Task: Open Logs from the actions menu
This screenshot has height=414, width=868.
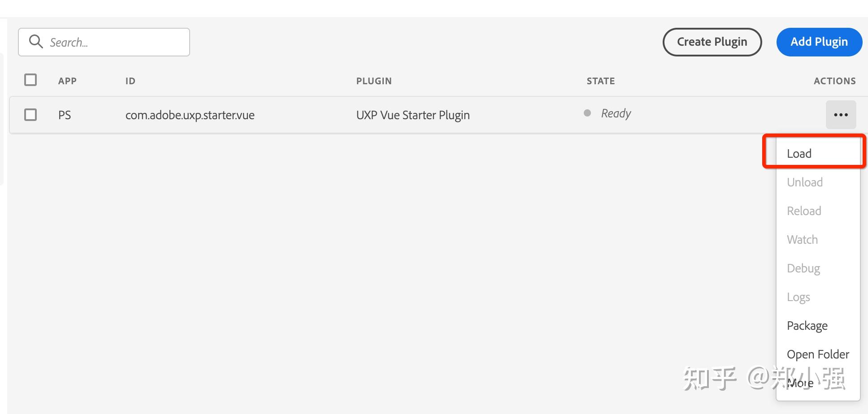Action: (798, 297)
